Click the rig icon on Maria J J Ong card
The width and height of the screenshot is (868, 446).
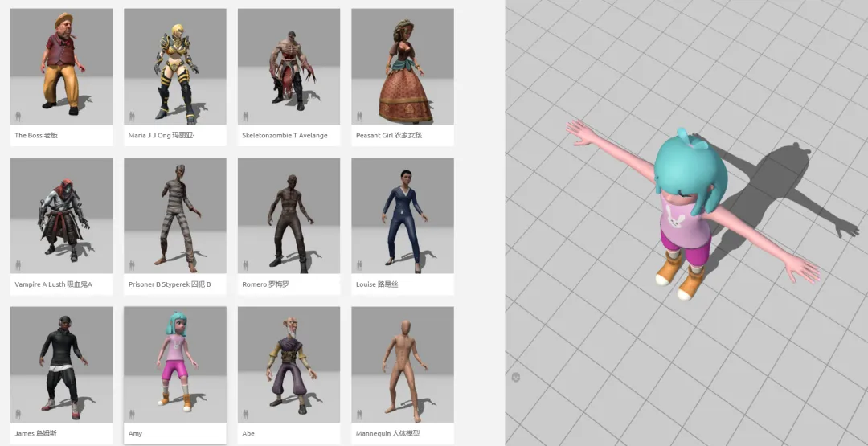(132, 116)
